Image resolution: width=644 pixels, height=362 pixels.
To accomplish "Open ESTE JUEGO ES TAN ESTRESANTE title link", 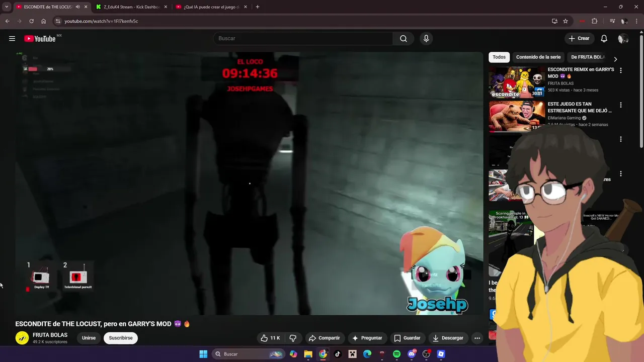I will [580, 107].
